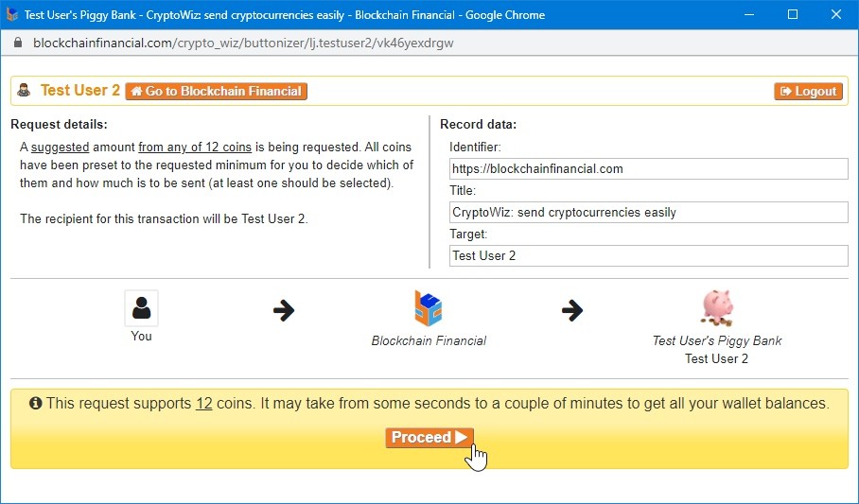This screenshot has width=859, height=504.
Task: Click underlined 'from any of 12 coins'
Action: point(195,148)
